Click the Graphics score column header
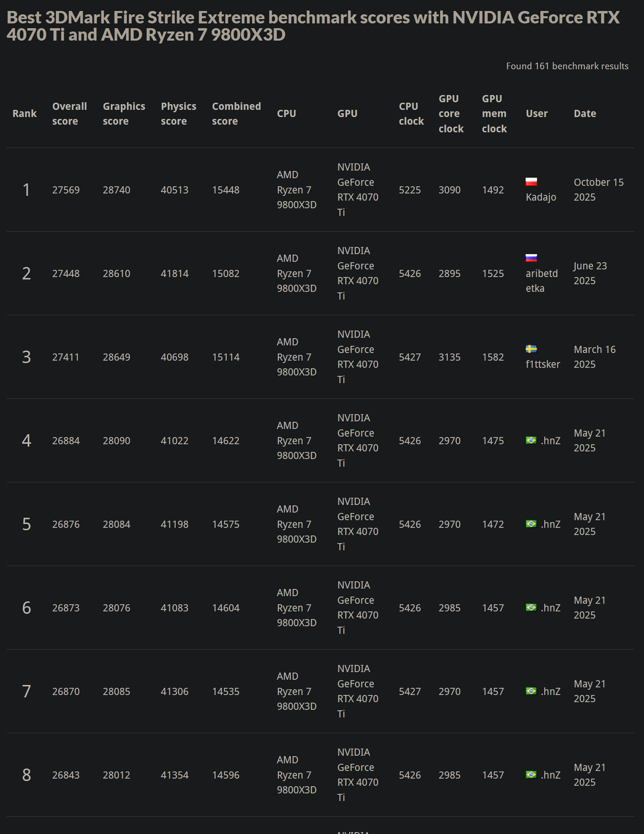The image size is (644, 834). (124, 114)
